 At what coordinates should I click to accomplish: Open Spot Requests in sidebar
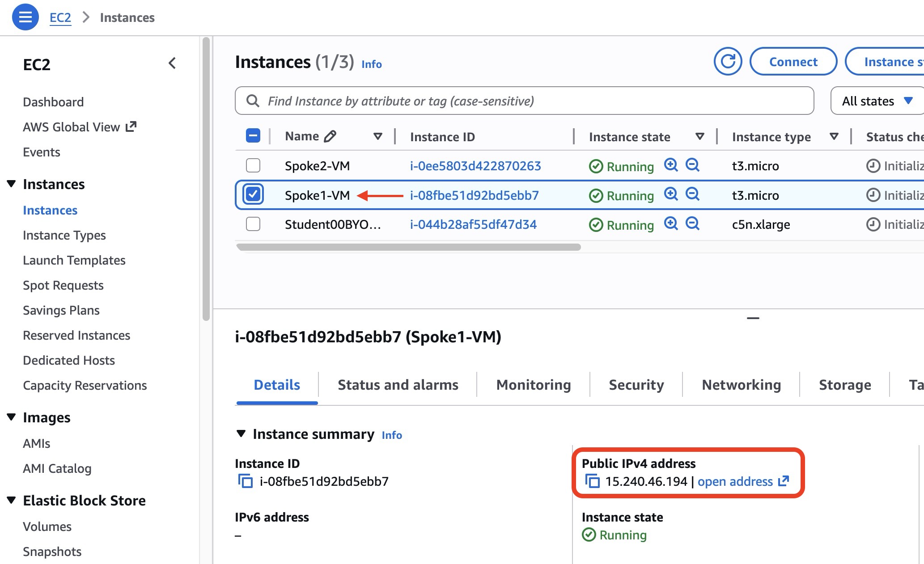(x=63, y=285)
